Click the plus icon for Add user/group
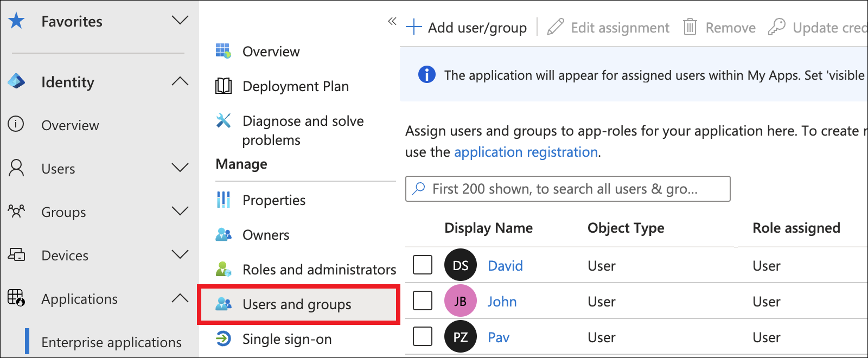The width and height of the screenshot is (868, 358). pyautogui.click(x=414, y=27)
